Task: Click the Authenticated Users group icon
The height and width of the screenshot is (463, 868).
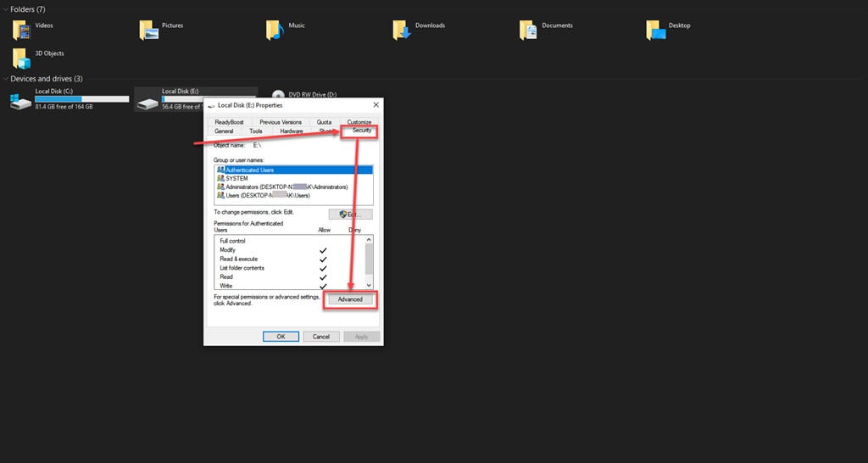Action: pos(221,170)
